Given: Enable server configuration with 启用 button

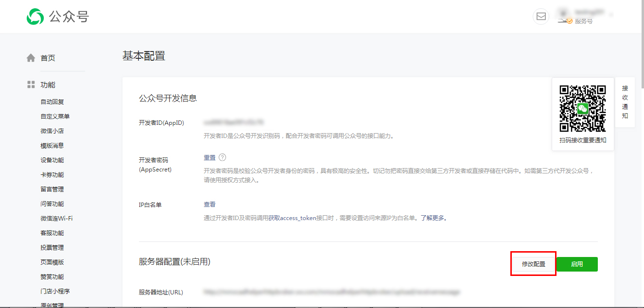Looking at the screenshot, I should [577, 263].
